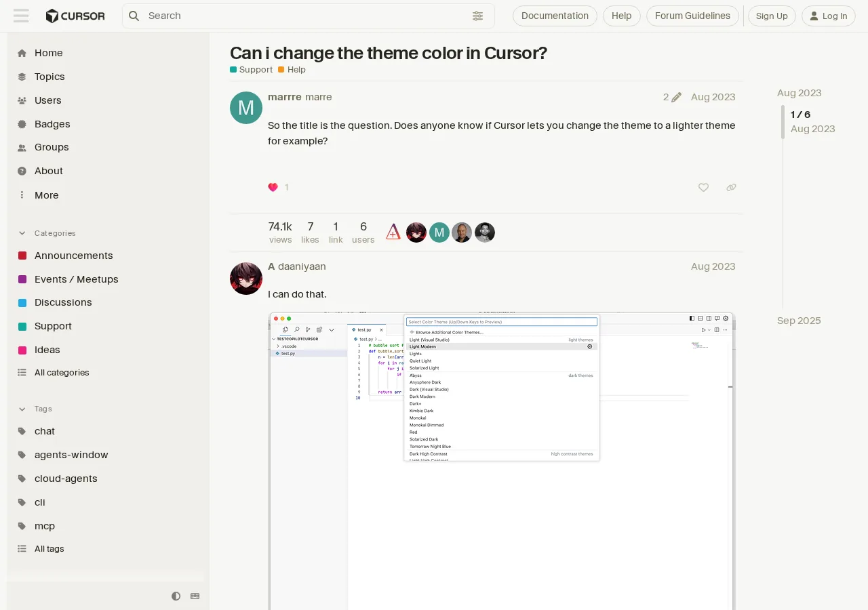This screenshot has height=610, width=868.
Task: Click the teal M participant avatar
Action: pyautogui.click(x=439, y=232)
